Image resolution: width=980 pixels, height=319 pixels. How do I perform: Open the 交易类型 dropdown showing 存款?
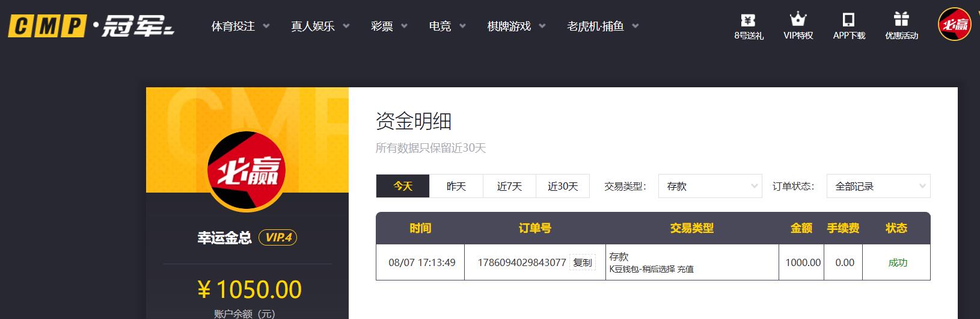[710, 186]
